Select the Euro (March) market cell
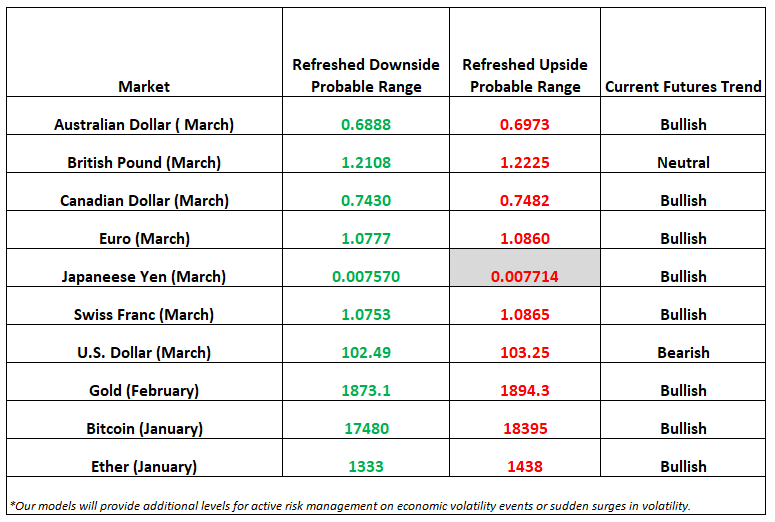This screenshot has height=522, width=775. click(x=144, y=230)
